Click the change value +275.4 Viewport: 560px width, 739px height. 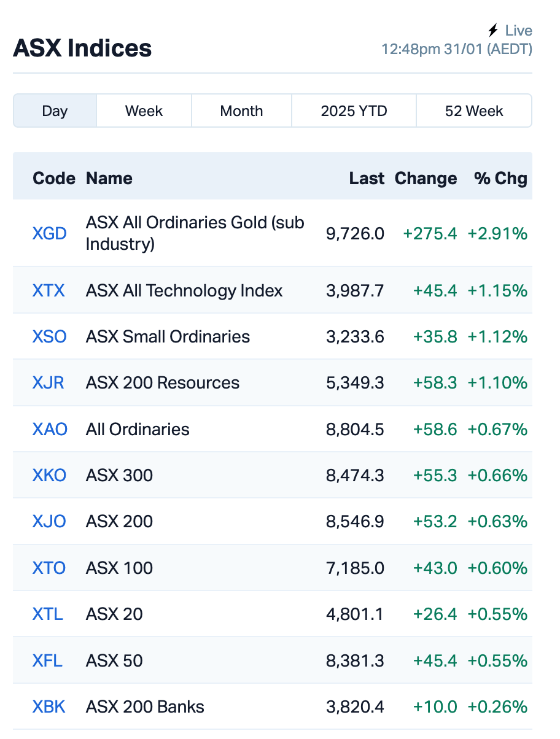click(x=430, y=234)
